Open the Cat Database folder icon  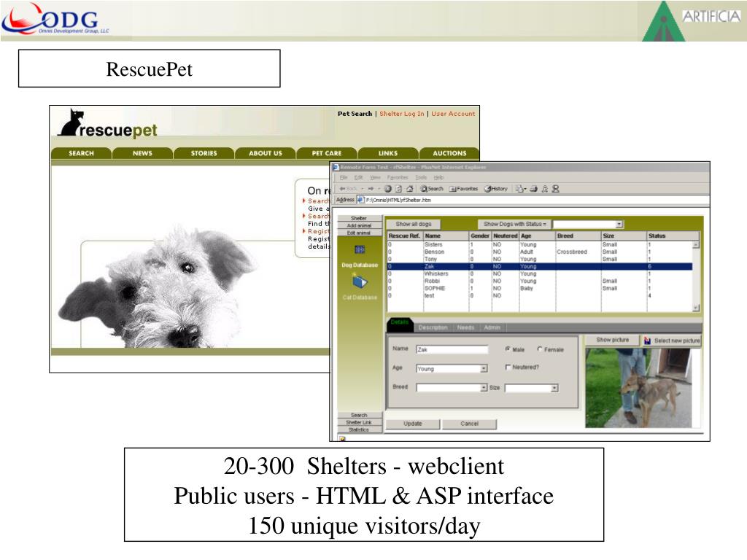tap(360, 281)
